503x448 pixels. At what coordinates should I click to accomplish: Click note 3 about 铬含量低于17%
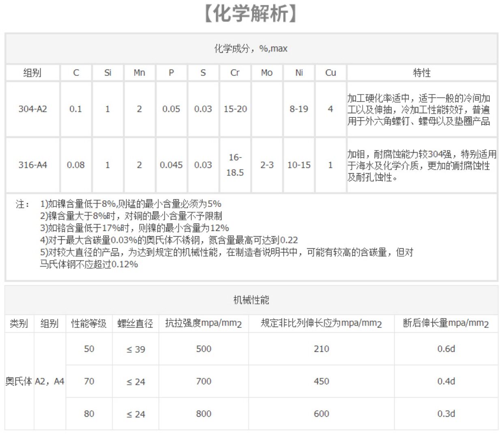point(134,228)
